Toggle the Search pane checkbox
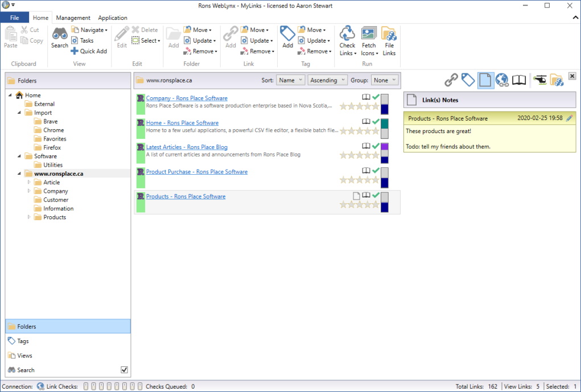 click(124, 370)
